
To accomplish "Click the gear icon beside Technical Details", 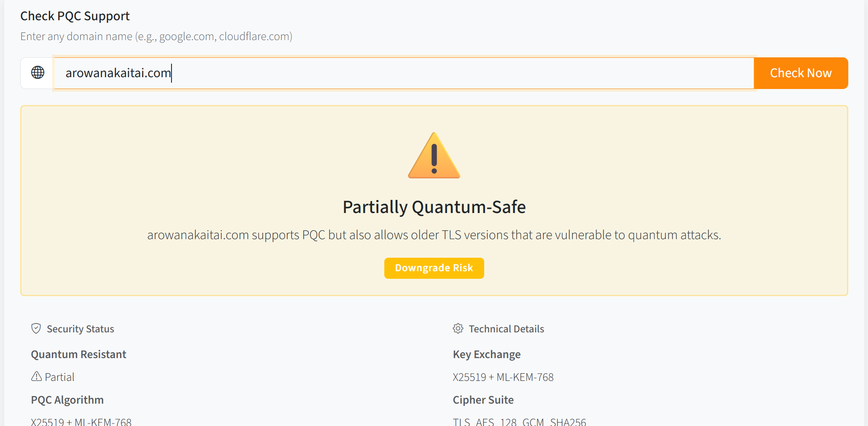I will 458,329.
